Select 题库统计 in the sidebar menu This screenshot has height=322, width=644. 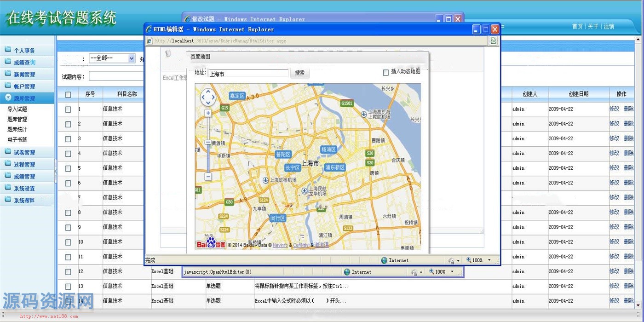click(x=17, y=130)
